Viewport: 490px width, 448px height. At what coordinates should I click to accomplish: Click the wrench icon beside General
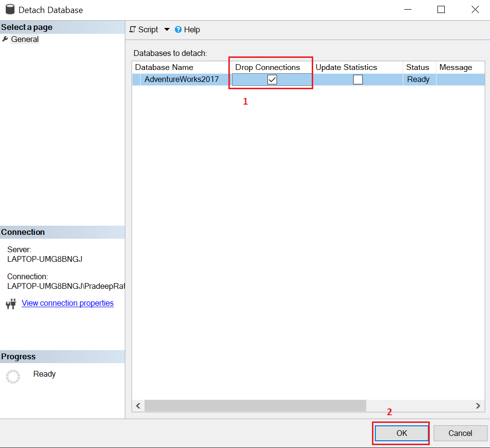coord(5,39)
